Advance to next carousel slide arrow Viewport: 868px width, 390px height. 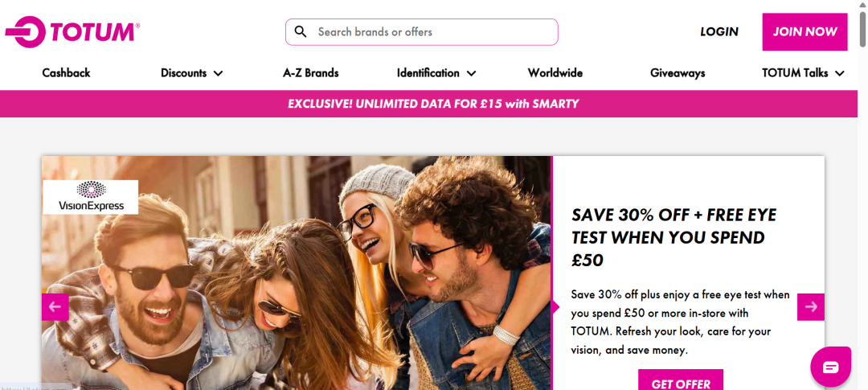pos(811,307)
